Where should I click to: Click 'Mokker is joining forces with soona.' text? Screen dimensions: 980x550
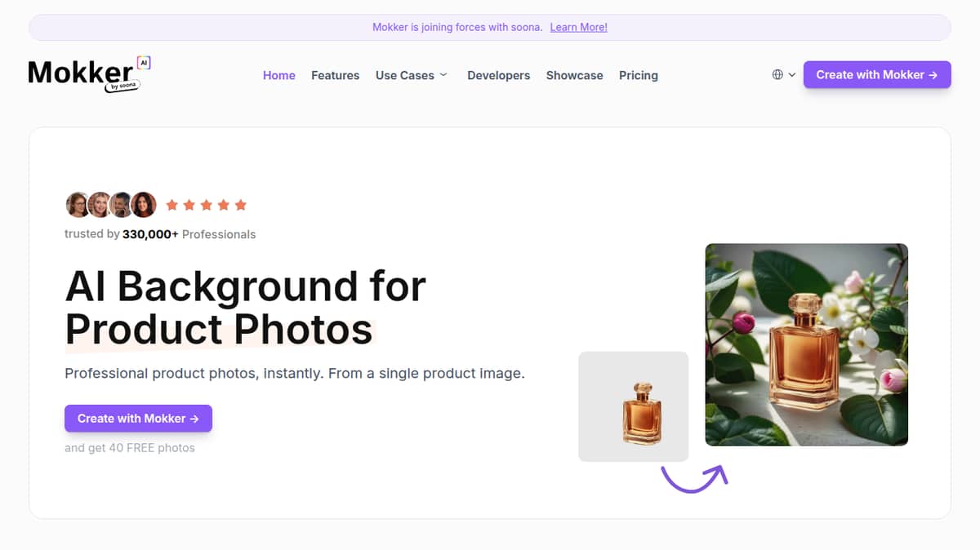(457, 27)
